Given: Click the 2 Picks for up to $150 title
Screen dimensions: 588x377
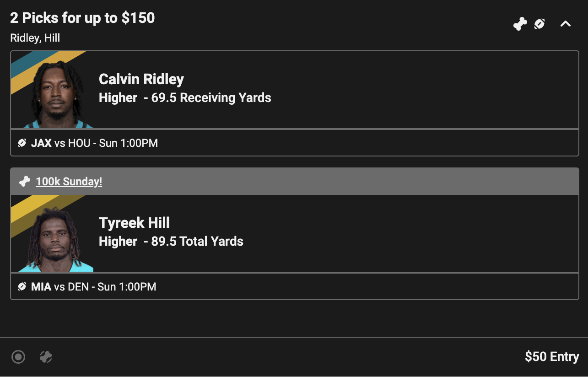Looking at the screenshot, I should pyautogui.click(x=82, y=18).
